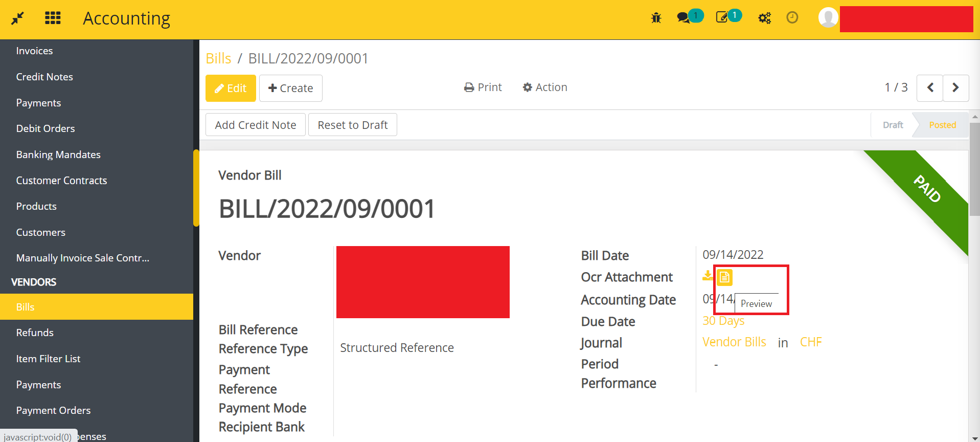Open the apps grid menu icon

click(x=53, y=18)
